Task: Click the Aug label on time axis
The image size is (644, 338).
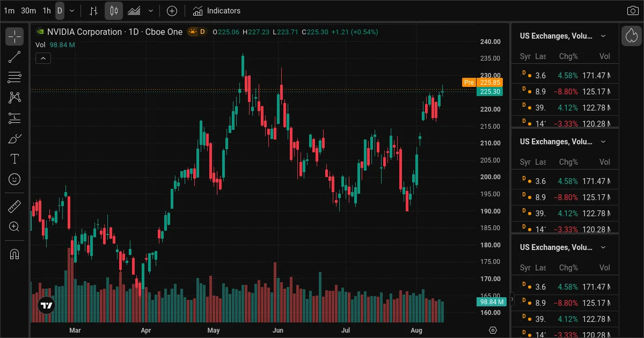Action: pos(416,330)
